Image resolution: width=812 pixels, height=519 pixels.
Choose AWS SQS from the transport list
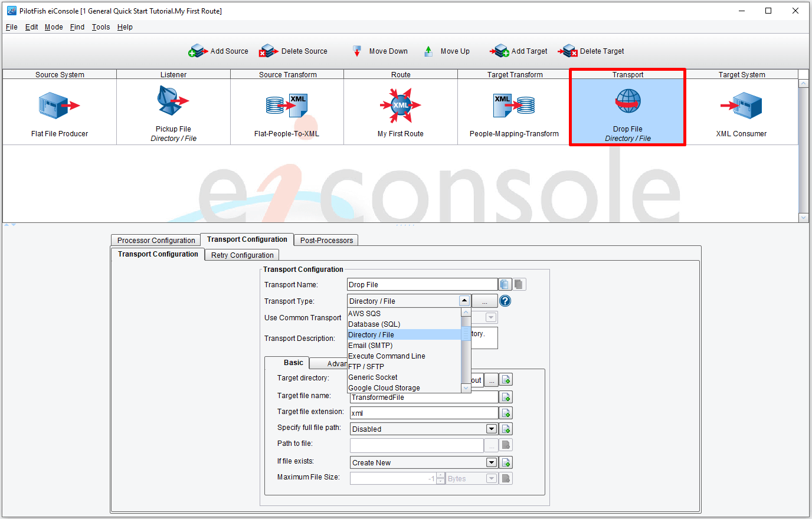[x=404, y=314]
